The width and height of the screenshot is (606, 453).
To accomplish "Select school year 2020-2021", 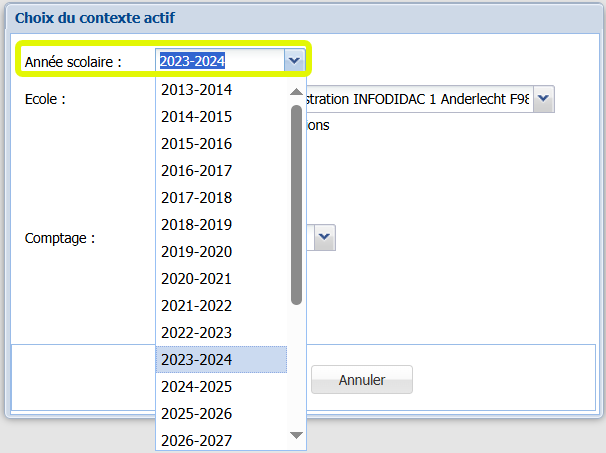I will pos(197,279).
